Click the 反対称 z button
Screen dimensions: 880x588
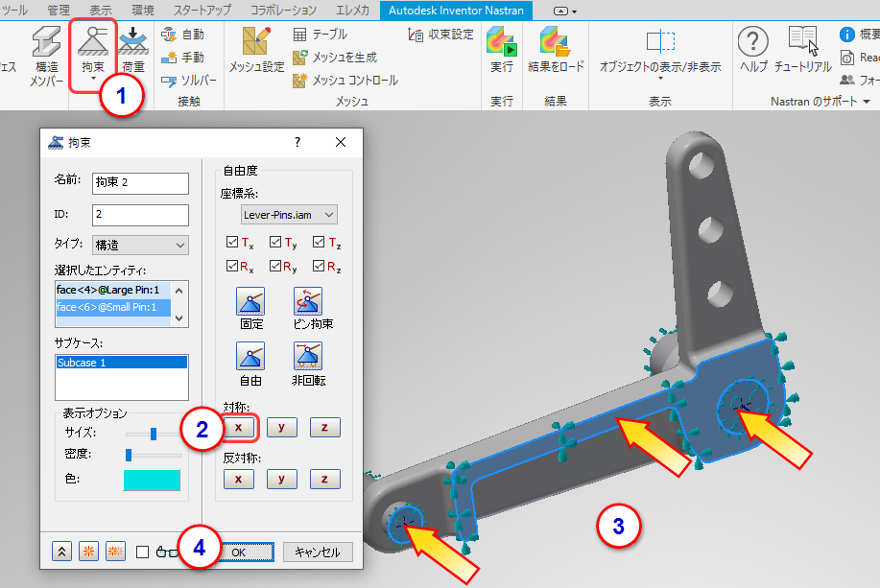click(x=325, y=480)
